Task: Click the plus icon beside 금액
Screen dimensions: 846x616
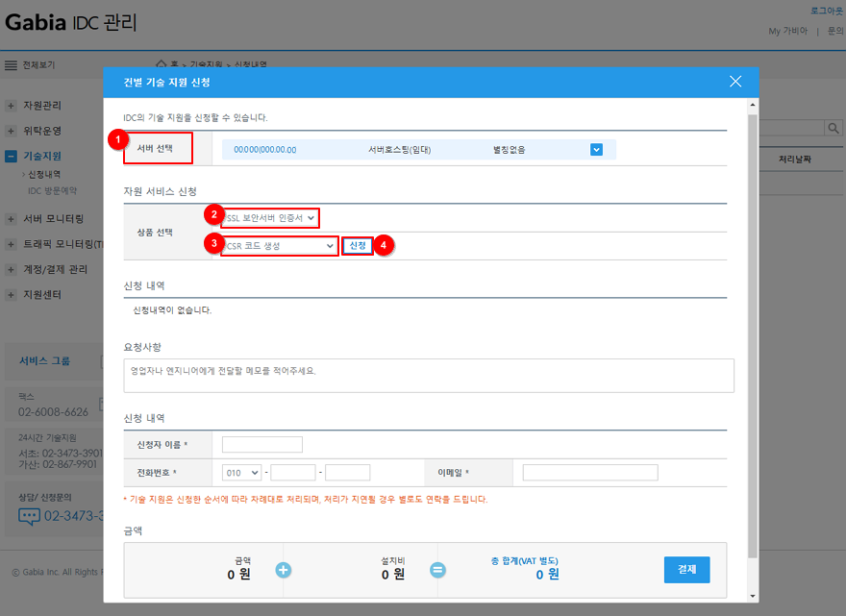Action: (284, 570)
